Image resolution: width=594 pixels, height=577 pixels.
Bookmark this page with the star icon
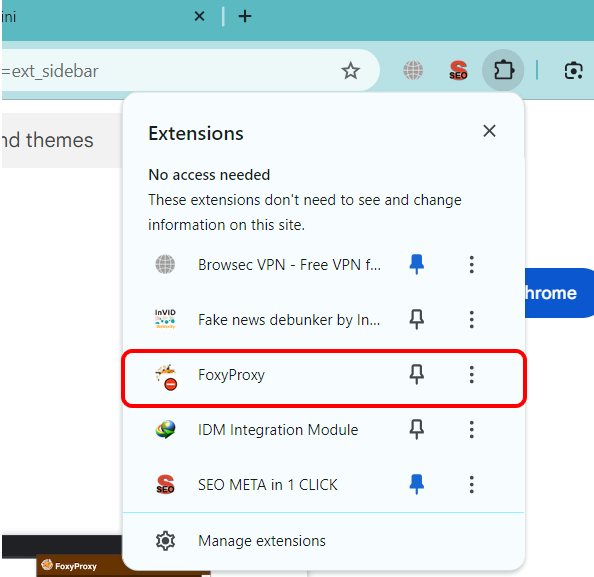350,71
